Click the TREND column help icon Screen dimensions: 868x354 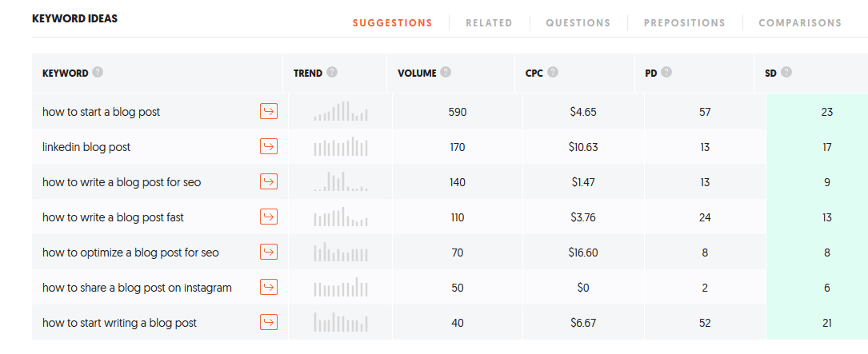332,73
